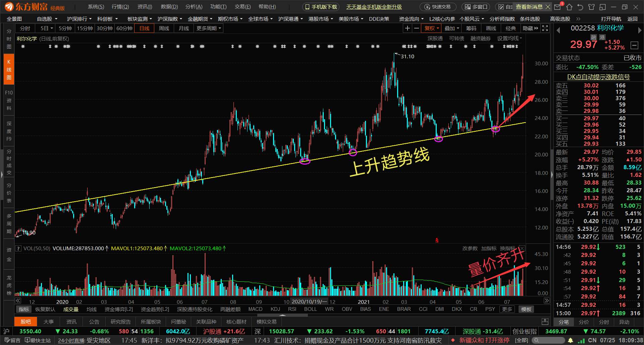Expand 资金流向 navigation dropdown

tap(411, 19)
